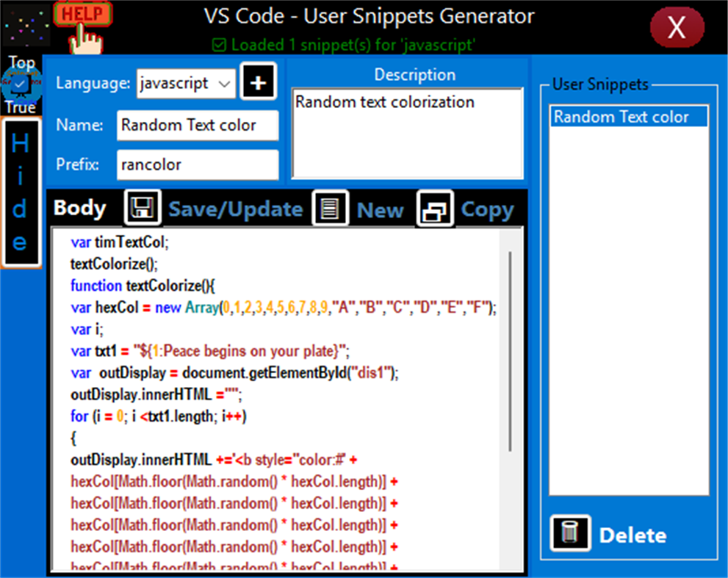Click the Save/Update label
728x578 pixels.
[235, 209]
